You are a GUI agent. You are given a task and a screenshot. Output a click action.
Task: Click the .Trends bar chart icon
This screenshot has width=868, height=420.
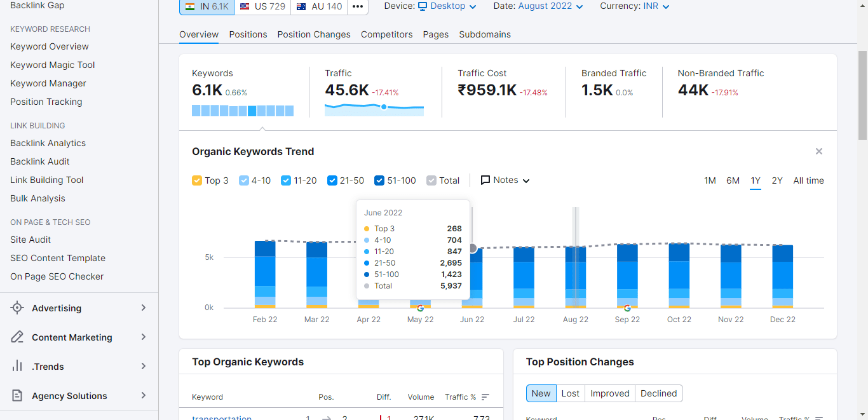(x=17, y=367)
